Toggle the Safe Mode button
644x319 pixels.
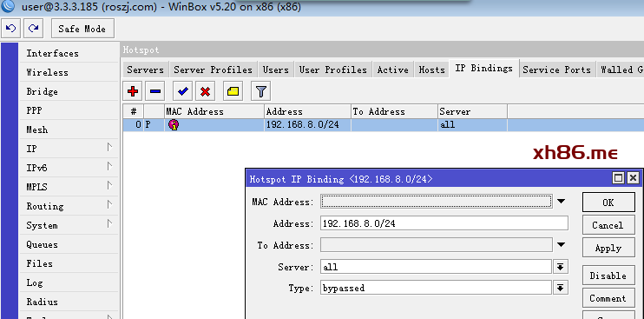click(82, 29)
